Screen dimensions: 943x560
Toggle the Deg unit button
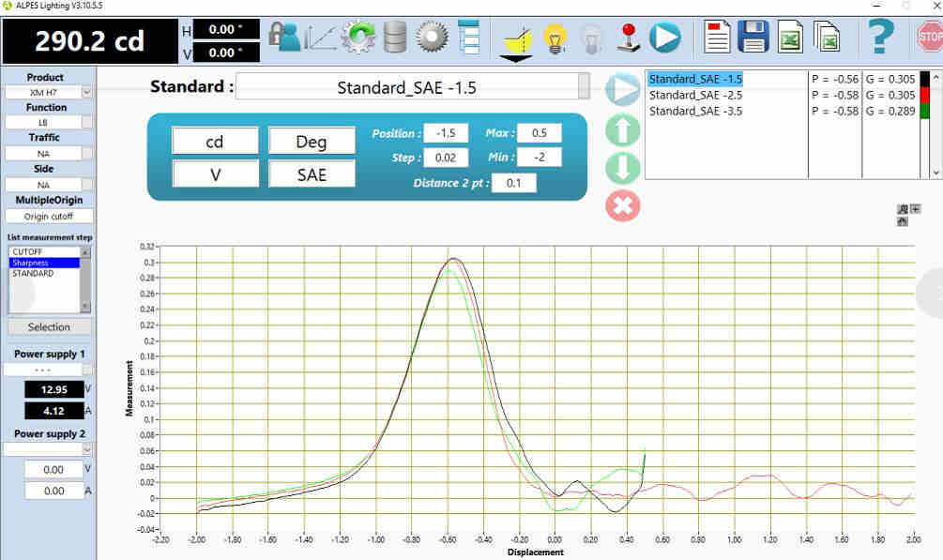[x=312, y=142]
